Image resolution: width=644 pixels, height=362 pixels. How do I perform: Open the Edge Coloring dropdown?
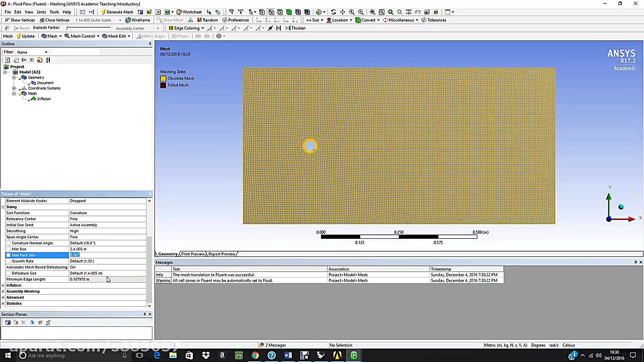point(186,28)
